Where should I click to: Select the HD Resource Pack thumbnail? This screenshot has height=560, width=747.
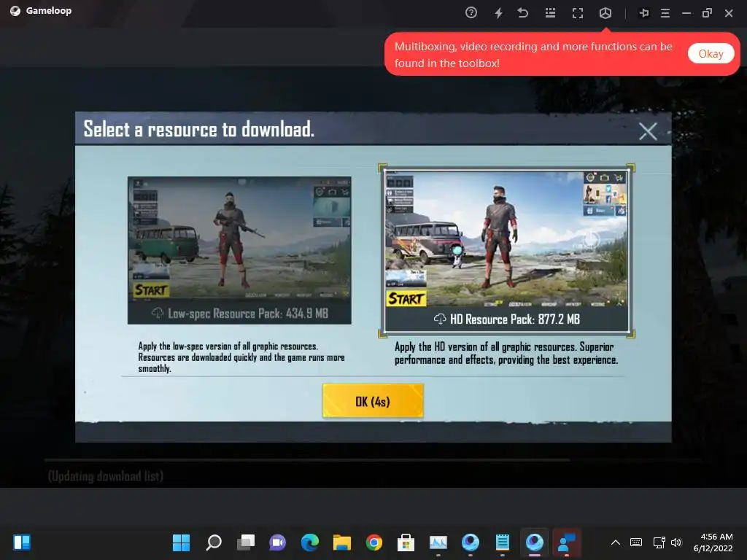[506, 251]
